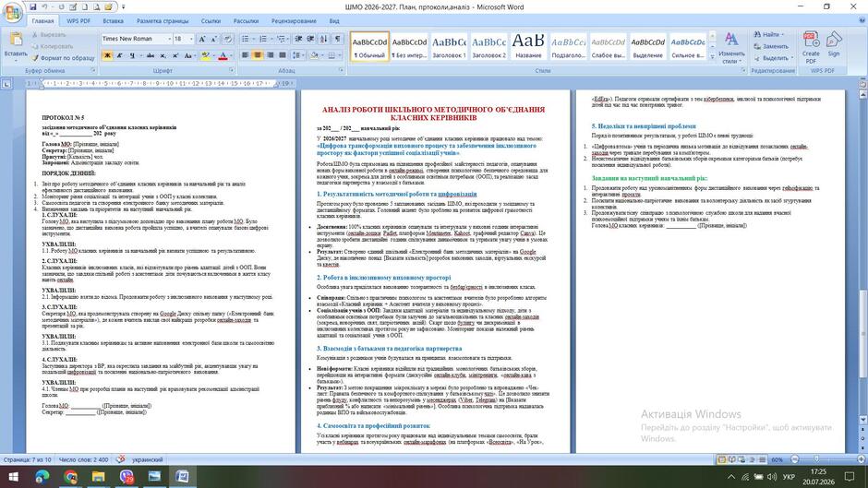Image resolution: width=868 pixels, height=488 pixels.
Task: Sort the selected text alphabetically
Action: 324,39
